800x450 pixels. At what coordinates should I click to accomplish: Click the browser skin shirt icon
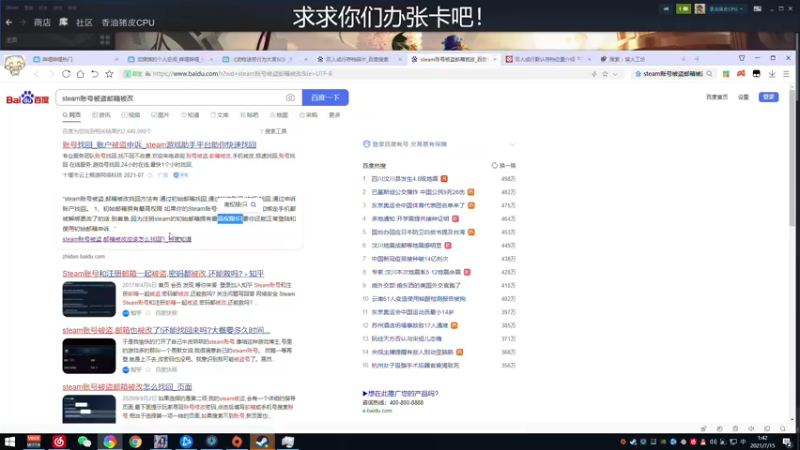pyautogui.click(x=742, y=58)
